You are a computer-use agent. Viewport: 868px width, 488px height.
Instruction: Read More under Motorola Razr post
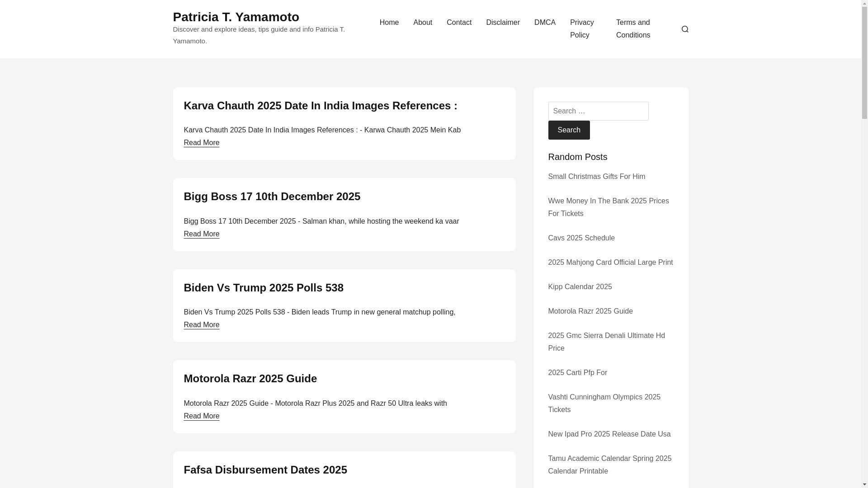click(201, 416)
